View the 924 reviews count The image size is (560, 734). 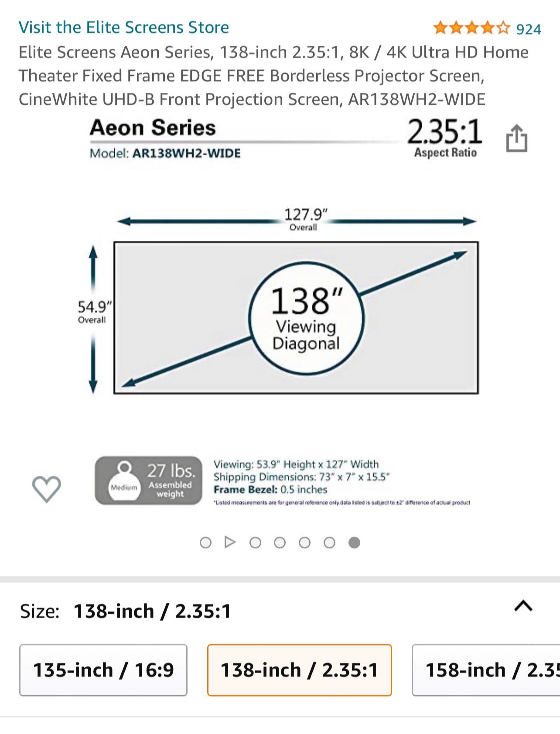[529, 29]
